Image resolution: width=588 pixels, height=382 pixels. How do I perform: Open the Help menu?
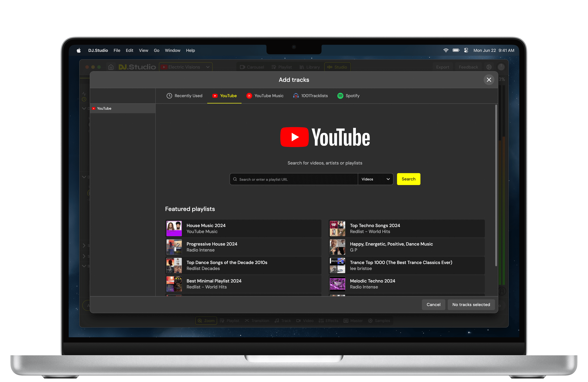pos(191,50)
